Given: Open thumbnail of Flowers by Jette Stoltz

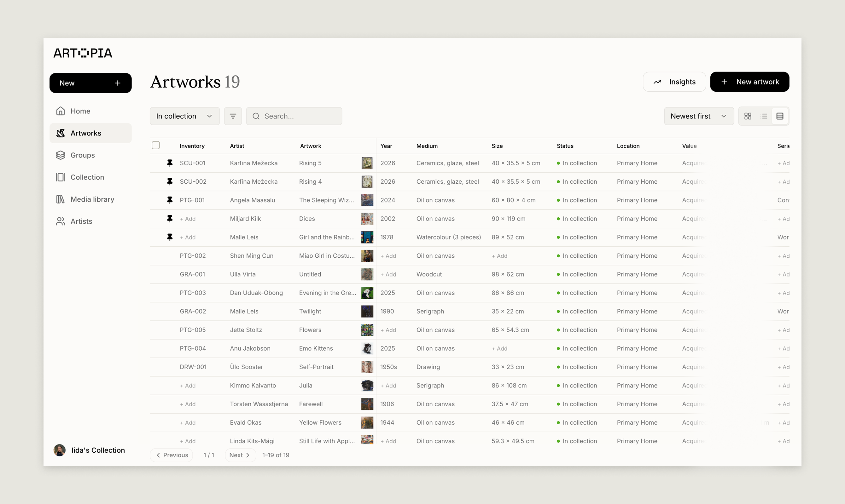Looking at the screenshot, I should 367,330.
